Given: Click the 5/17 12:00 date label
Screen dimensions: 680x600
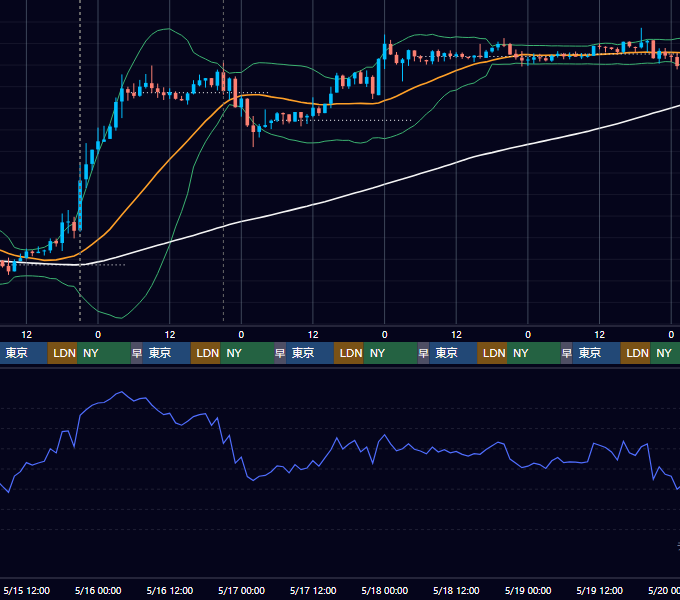Looking at the screenshot, I should [313, 590].
